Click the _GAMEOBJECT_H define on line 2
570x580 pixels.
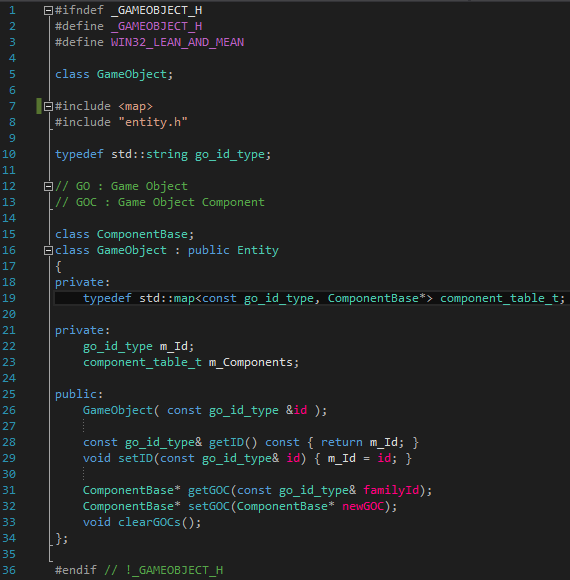[x=156, y=26]
